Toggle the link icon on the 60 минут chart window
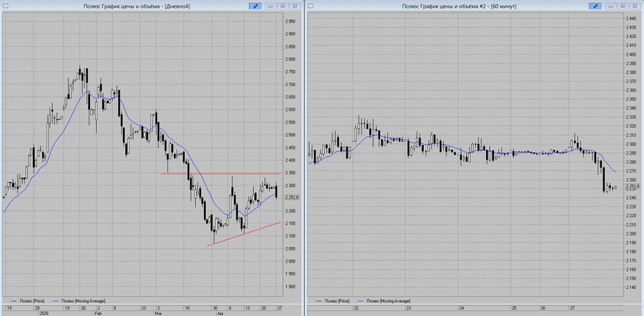This screenshot has width=644, height=316. 595,6
